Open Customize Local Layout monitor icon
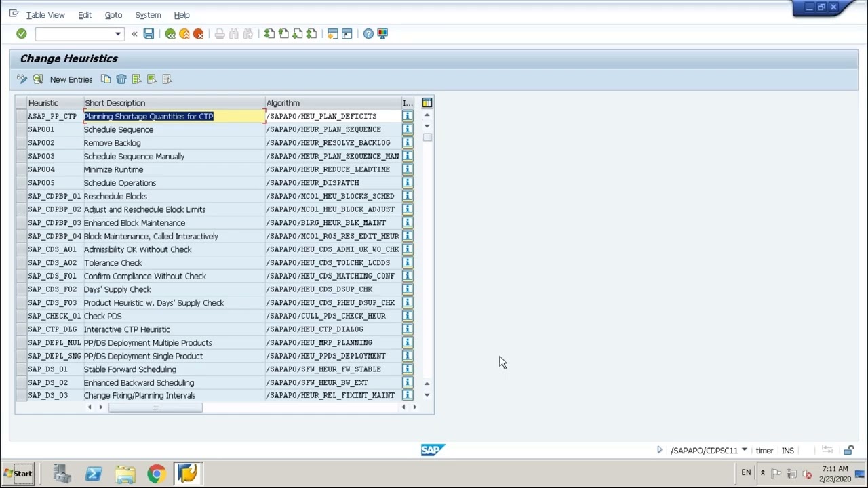The width and height of the screenshot is (868, 488). coord(382,34)
